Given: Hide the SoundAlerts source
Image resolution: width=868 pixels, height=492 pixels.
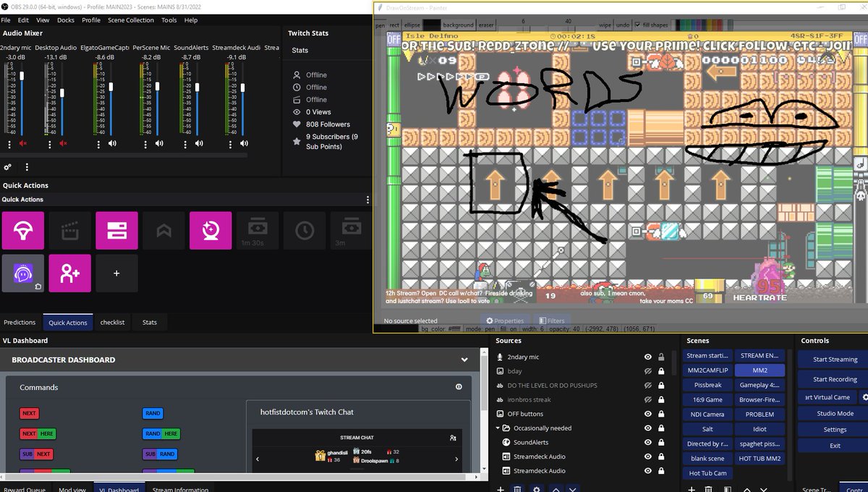Looking at the screenshot, I should click(648, 442).
